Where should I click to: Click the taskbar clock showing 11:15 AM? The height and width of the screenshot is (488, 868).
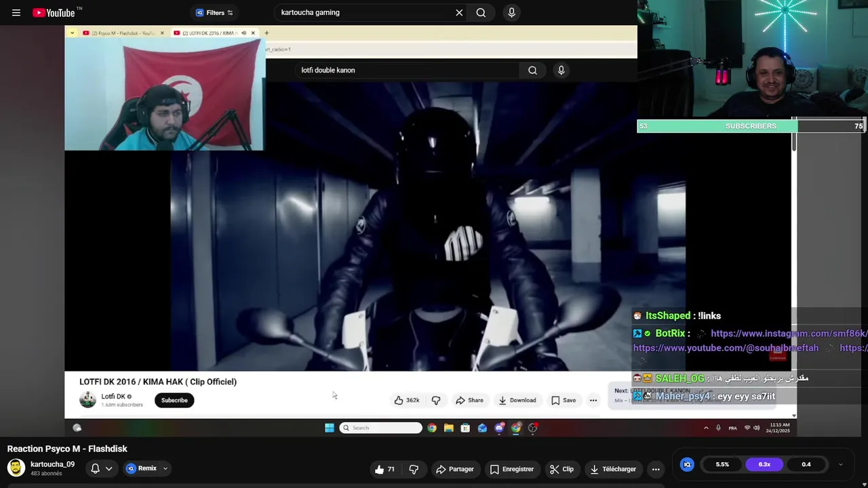[x=778, y=428]
